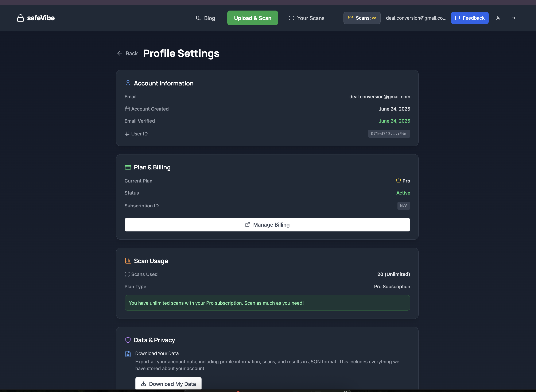Click the account email in header
Viewport: 536px width, 392px height.
tap(416, 18)
